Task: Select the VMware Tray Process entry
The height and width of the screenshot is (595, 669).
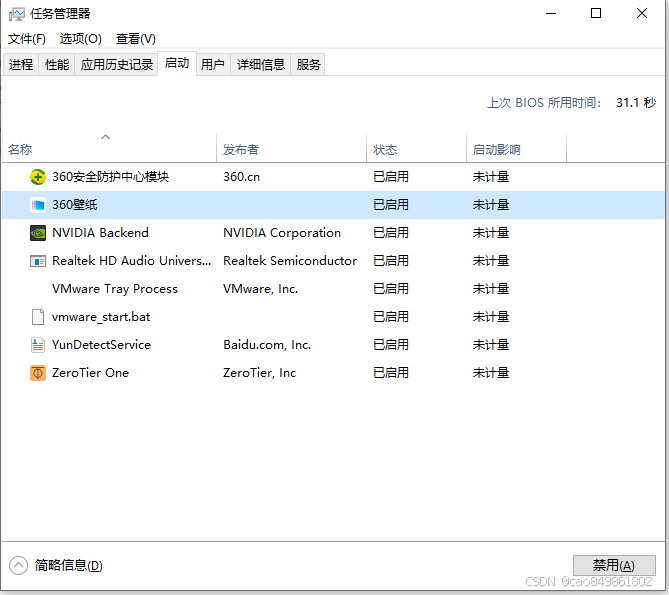Action: coord(115,289)
